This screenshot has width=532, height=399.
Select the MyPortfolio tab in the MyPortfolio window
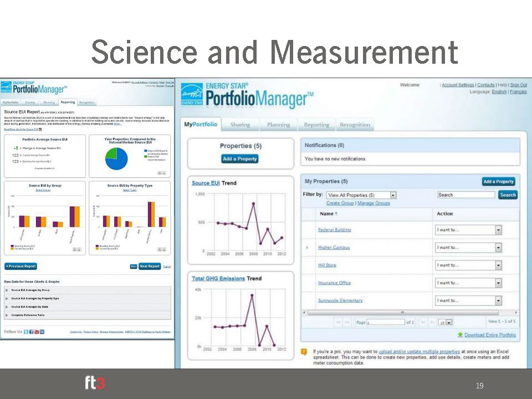[x=201, y=125]
